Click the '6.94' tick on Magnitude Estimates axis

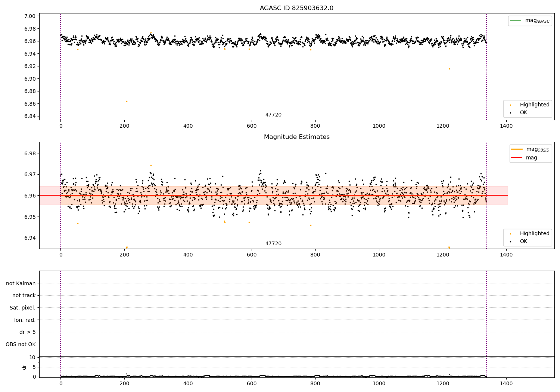(x=30, y=238)
